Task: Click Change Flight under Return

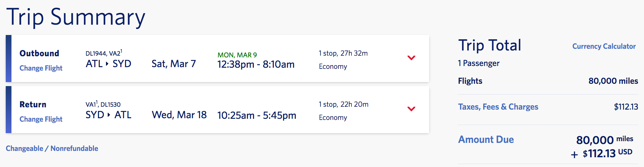Action: (x=41, y=119)
